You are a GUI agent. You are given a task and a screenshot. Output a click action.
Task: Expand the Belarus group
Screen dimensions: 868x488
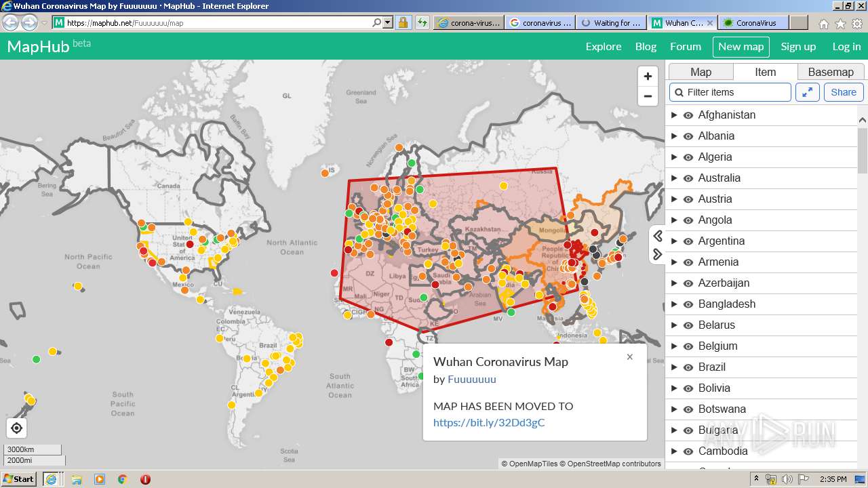[674, 325]
